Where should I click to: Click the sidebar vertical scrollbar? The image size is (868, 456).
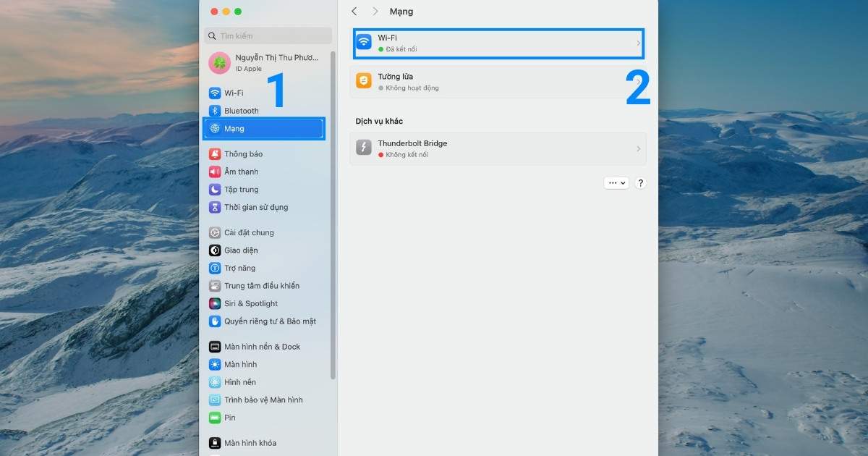click(333, 217)
